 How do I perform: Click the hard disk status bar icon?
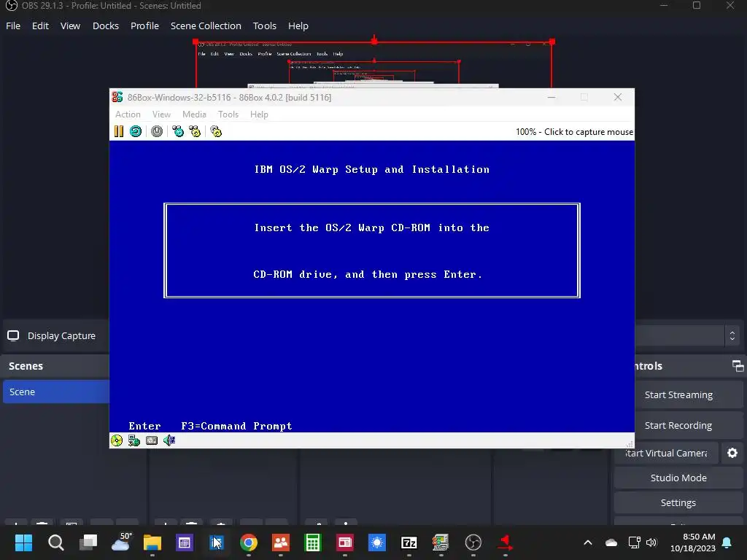click(152, 440)
